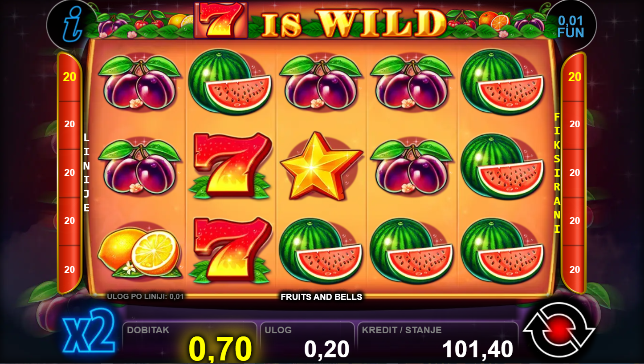The width and height of the screenshot is (644, 364).
Task: Select highlighted top 20 on left LINIJE bar
Action: click(x=69, y=77)
